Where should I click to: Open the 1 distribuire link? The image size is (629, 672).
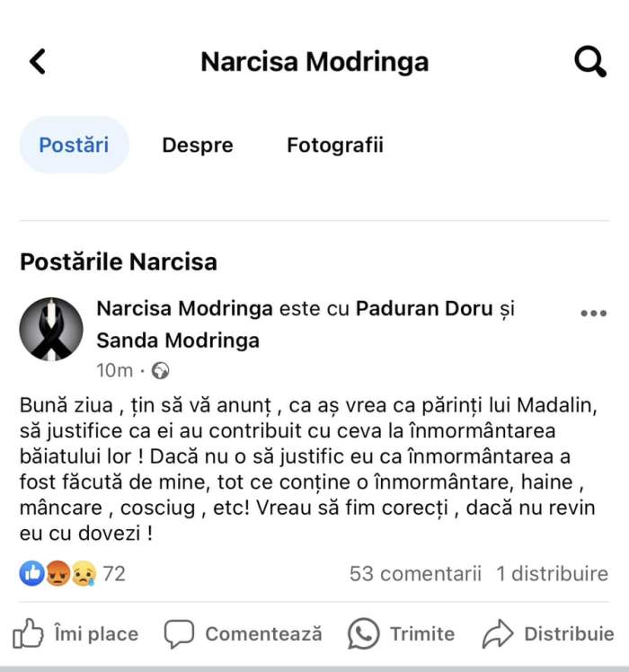pyautogui.click(x=552, y=573)
